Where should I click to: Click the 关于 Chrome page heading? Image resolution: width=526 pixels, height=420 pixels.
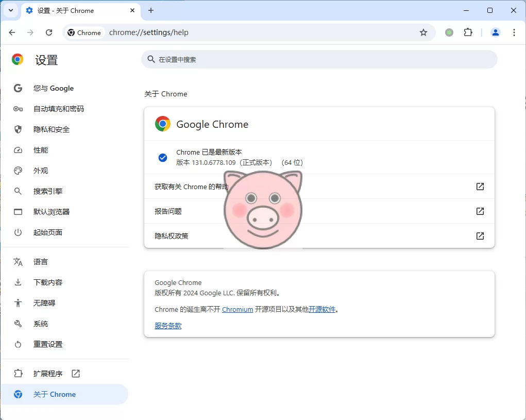[x=166, y=94]
